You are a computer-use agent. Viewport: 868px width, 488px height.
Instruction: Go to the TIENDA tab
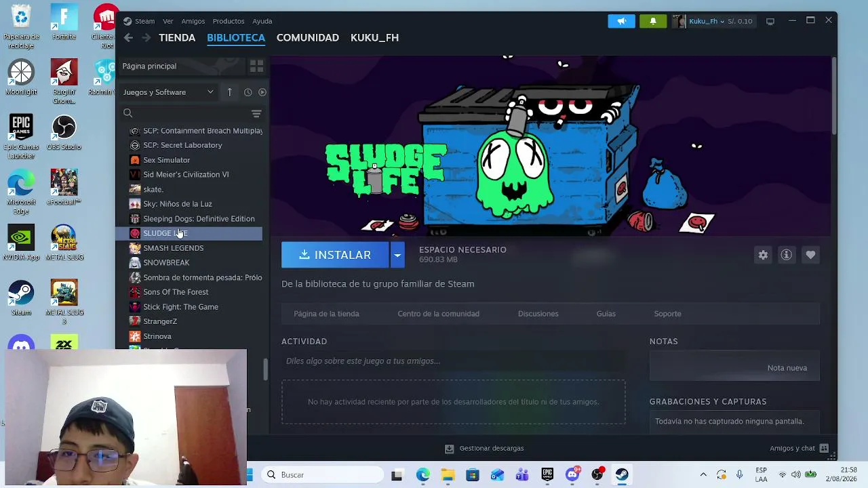(177, 38)
